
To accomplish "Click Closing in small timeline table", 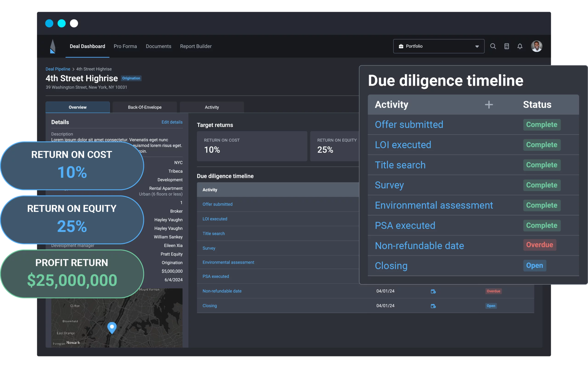I will (x=210, y=306).
